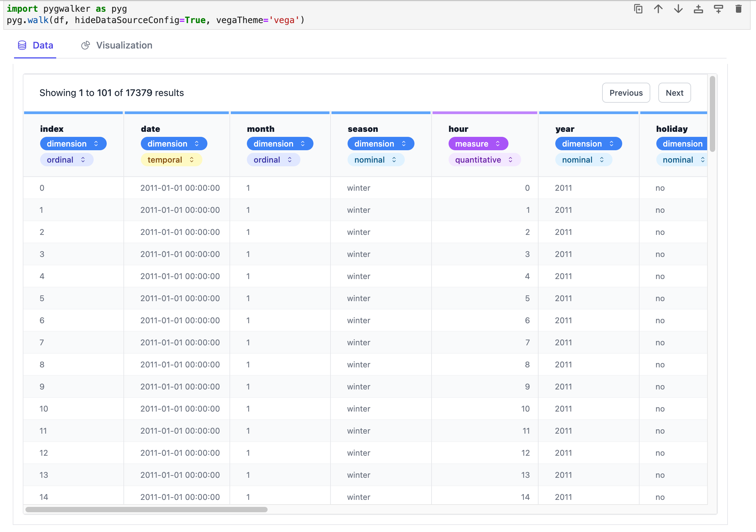Screen dimensions: 756x532
Task: Click the Next page button
Action: (675, 93)
